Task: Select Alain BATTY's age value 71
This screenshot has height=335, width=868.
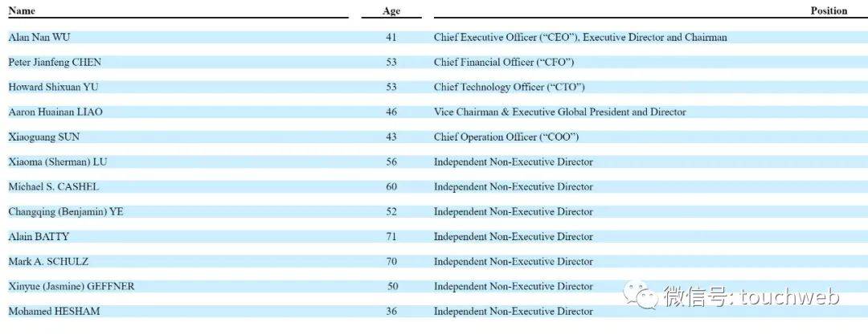Action: coord(391,236)
